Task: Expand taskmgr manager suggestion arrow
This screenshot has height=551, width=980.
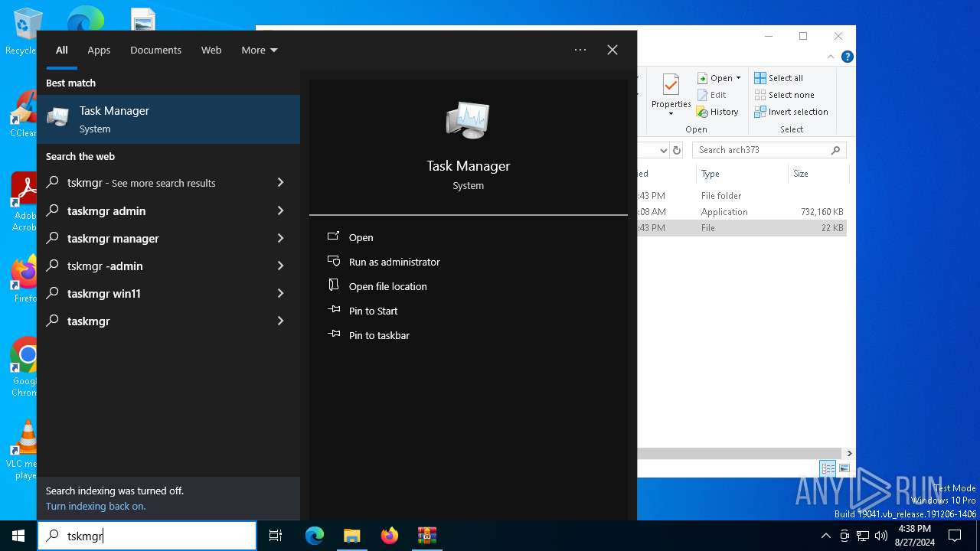Action: tap(280, 238)
